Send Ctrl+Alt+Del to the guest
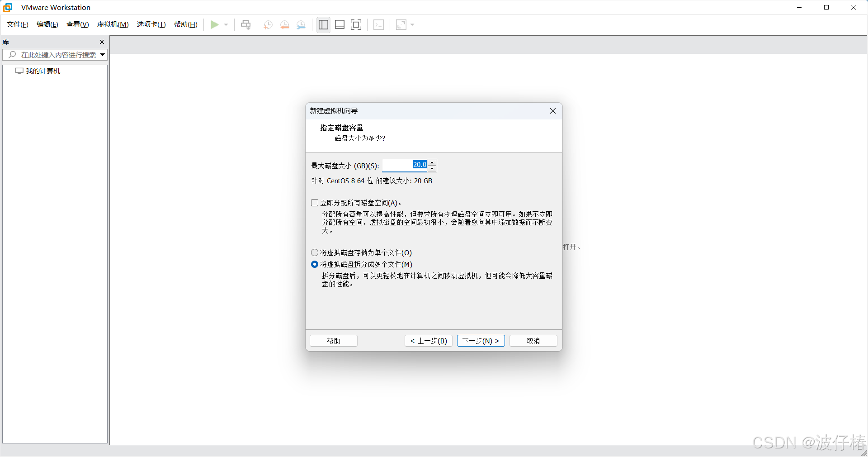868x457 pixels. tap(245, 25)
